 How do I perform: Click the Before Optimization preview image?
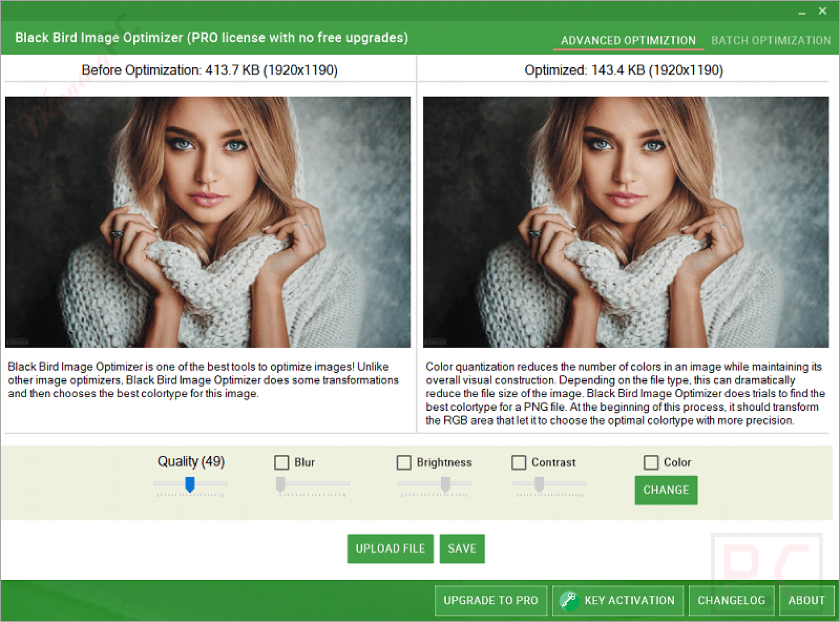tap(208, 222)
